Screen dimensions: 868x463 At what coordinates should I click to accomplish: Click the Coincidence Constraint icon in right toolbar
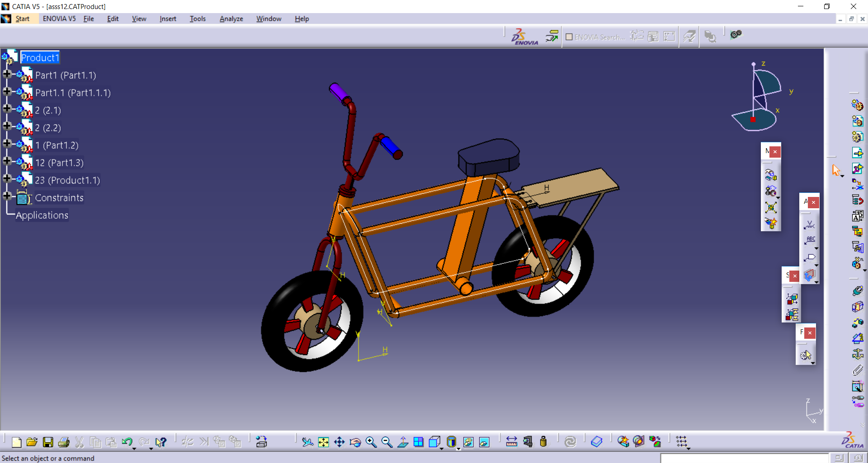857,290
